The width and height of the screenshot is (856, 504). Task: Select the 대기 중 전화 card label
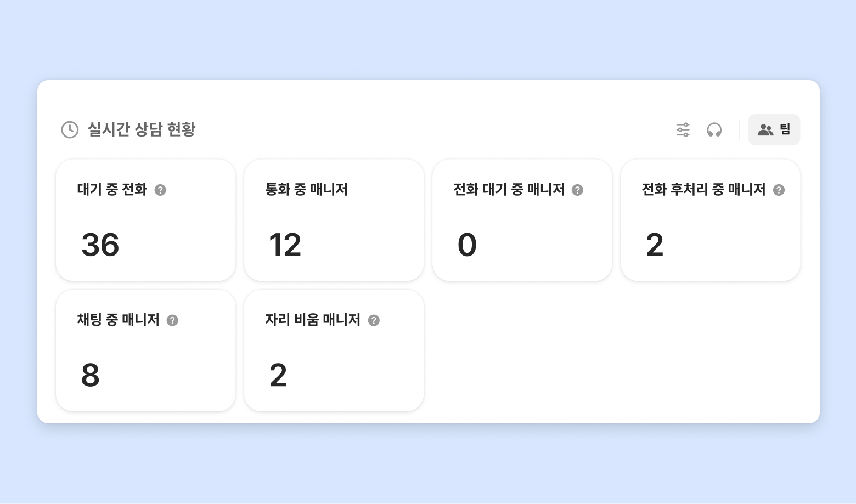[x=112, y=190]
